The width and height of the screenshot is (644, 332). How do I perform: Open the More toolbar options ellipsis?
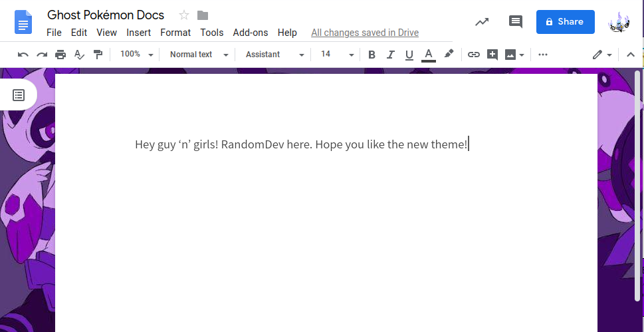click(543, 55)
